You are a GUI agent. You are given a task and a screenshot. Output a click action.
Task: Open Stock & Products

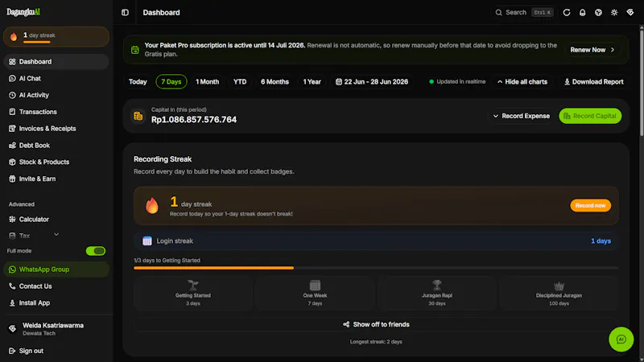click(56, 162)
